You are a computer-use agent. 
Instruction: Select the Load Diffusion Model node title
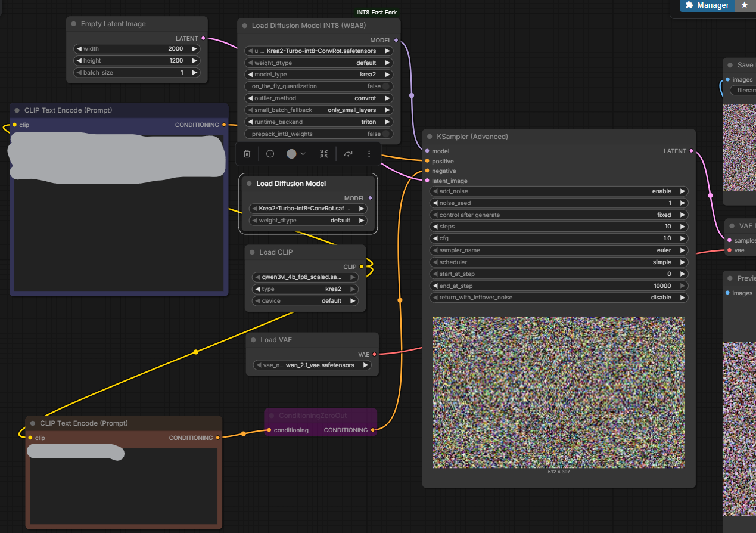click(291, 184)
